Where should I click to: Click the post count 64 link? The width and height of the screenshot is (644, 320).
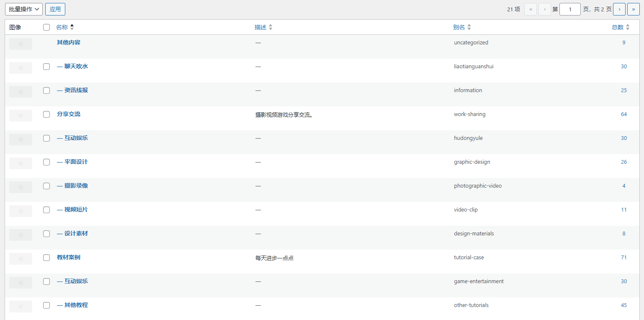623,114
